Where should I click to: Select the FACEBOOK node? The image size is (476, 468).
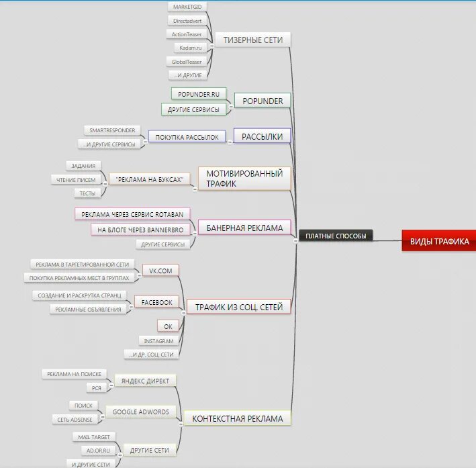pos(156,302)
